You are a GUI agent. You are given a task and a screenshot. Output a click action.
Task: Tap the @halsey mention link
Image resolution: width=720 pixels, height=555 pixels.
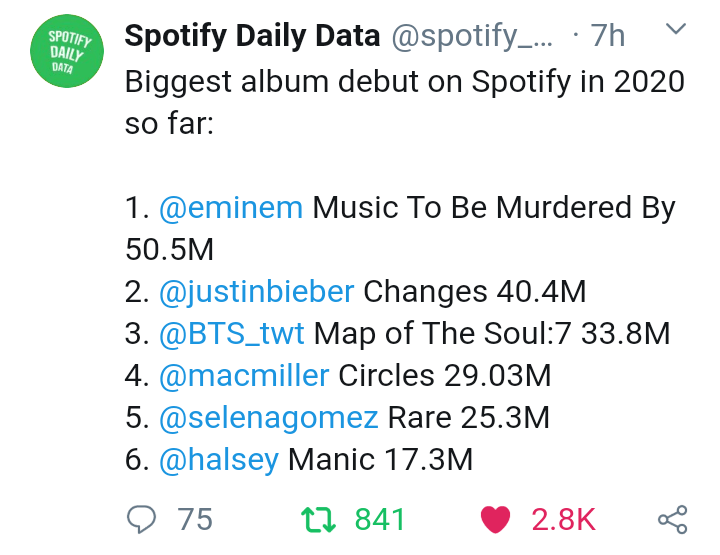218,459
